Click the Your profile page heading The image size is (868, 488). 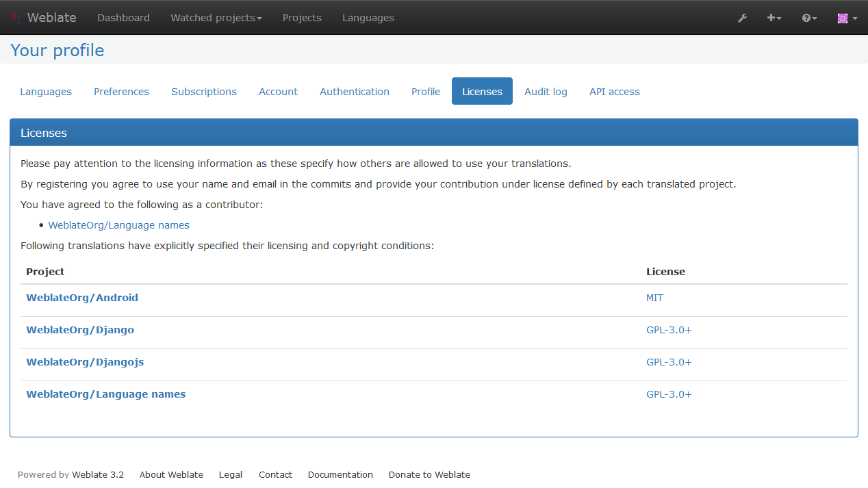coord(58,51)
